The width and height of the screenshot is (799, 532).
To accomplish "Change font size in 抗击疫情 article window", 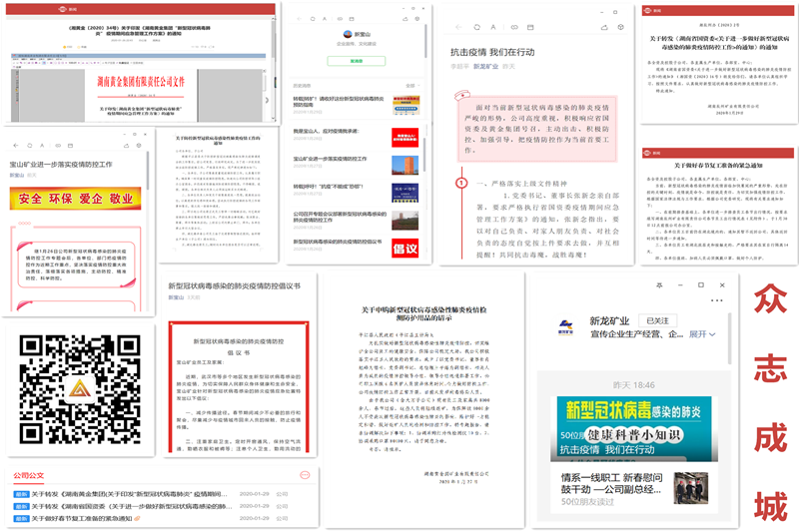I will tap(493, 27).
